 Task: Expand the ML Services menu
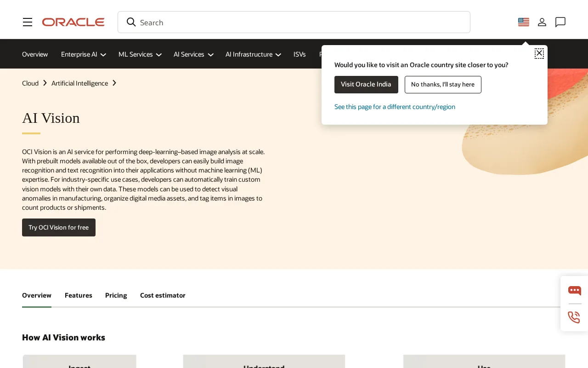tap(140, 54)
